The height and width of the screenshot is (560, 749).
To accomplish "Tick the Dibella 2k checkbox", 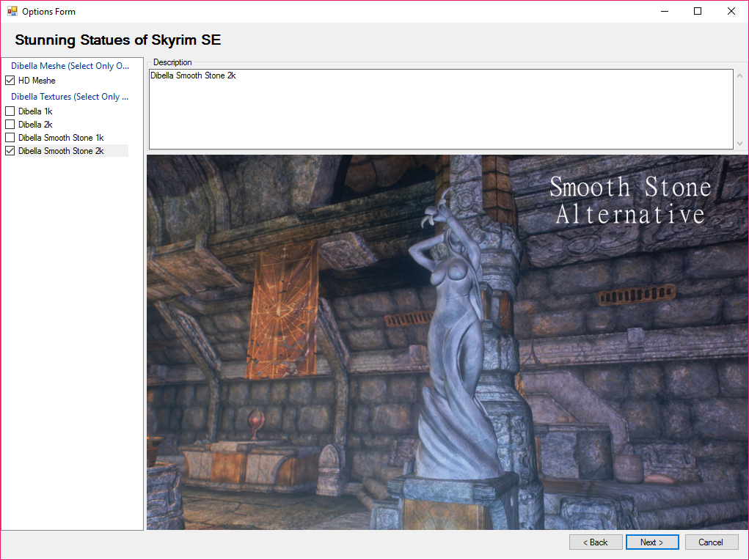I will point(10,125).
